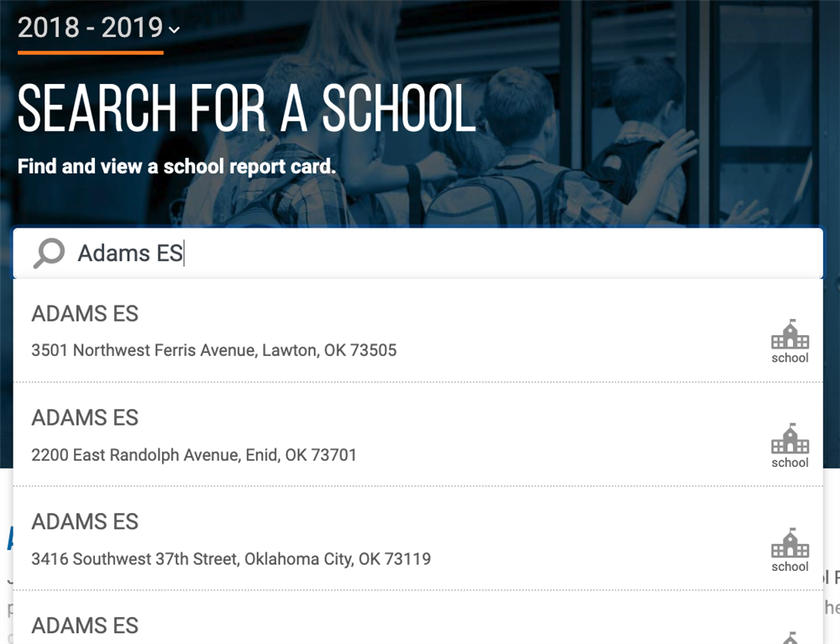The height and width of the screenshot is (644, 840).
Task: Click the 3416 Southwest 37th Street address
Action: coord(231,559)
